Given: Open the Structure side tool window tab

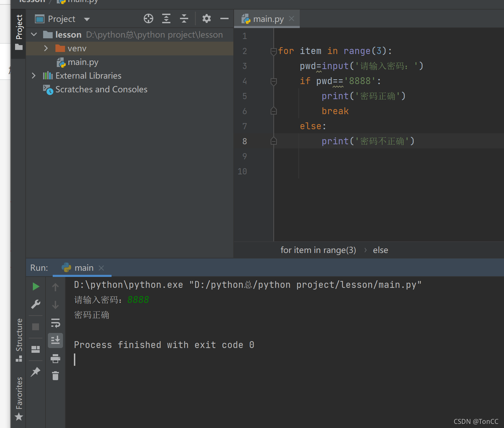Looking at the screenshot, I should tap(19, 340).
